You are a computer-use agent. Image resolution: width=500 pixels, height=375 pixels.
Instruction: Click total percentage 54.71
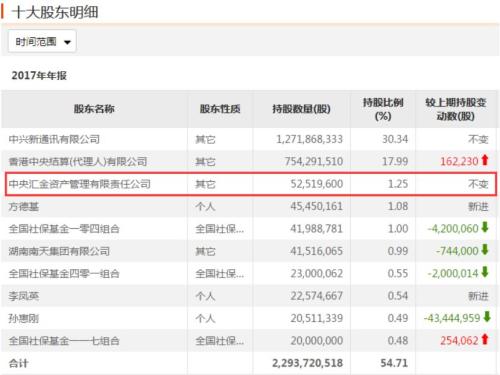pos(394,363)
